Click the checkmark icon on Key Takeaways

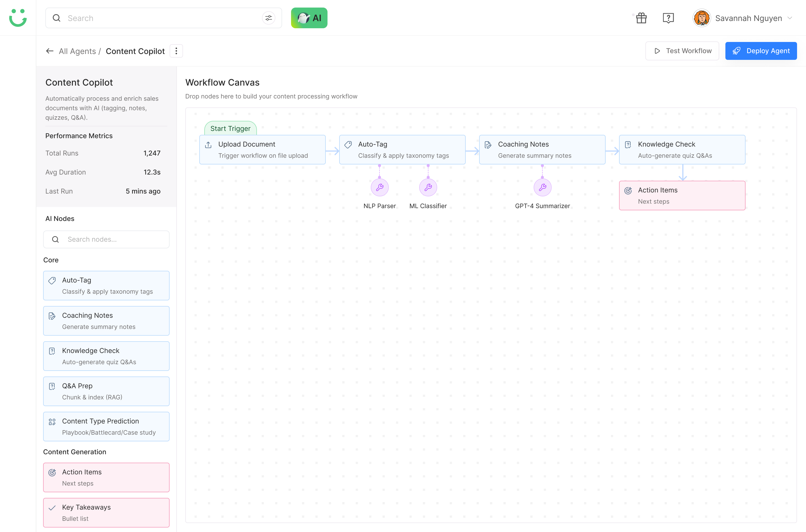52,508
